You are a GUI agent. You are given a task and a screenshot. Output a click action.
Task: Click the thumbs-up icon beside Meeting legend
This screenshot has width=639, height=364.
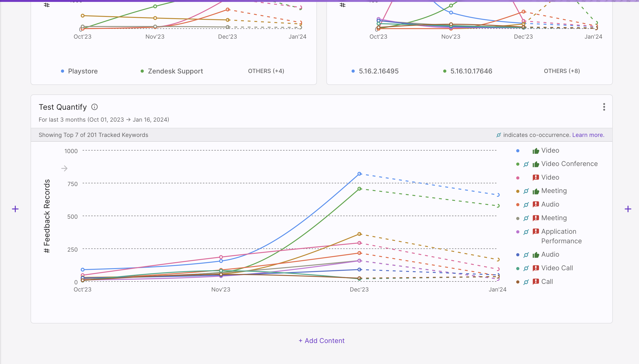pos(536,191)
